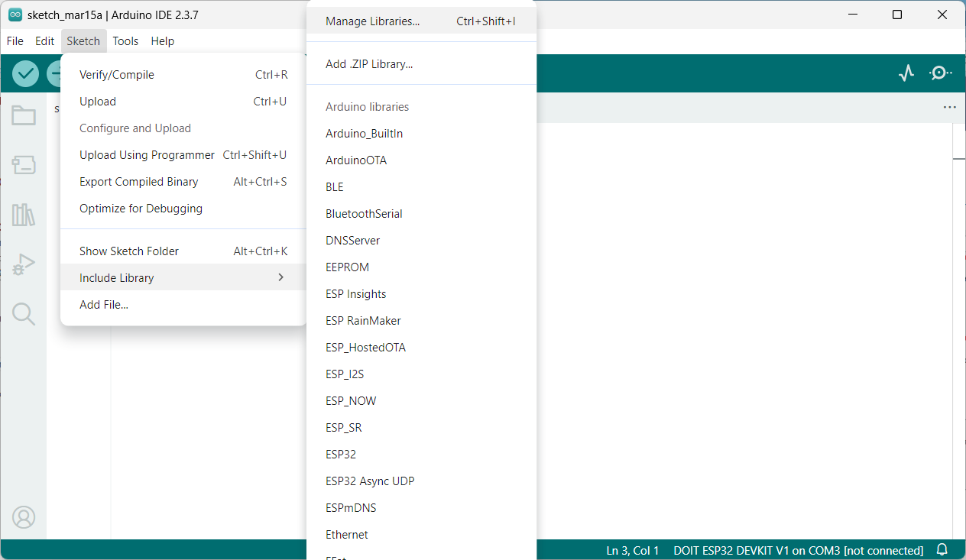Open the Serial Plotter icon
This screenshot has width=966, height=560.
[906, 73]
